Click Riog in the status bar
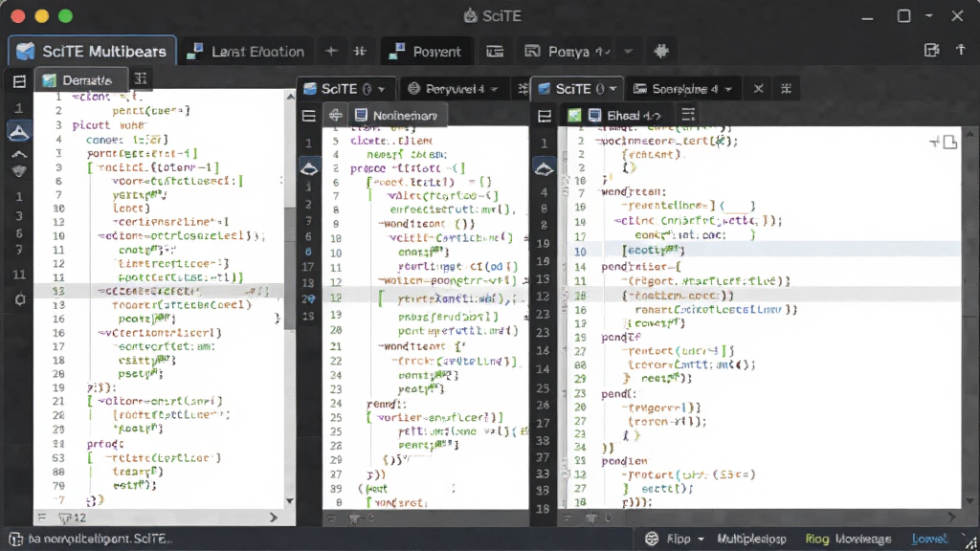 point(816,539)
